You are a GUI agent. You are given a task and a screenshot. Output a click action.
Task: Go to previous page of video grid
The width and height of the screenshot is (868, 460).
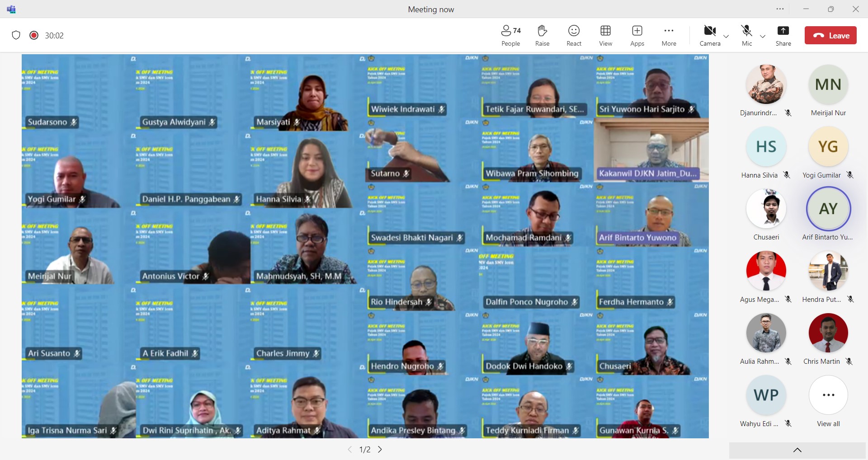click(349, 450)
